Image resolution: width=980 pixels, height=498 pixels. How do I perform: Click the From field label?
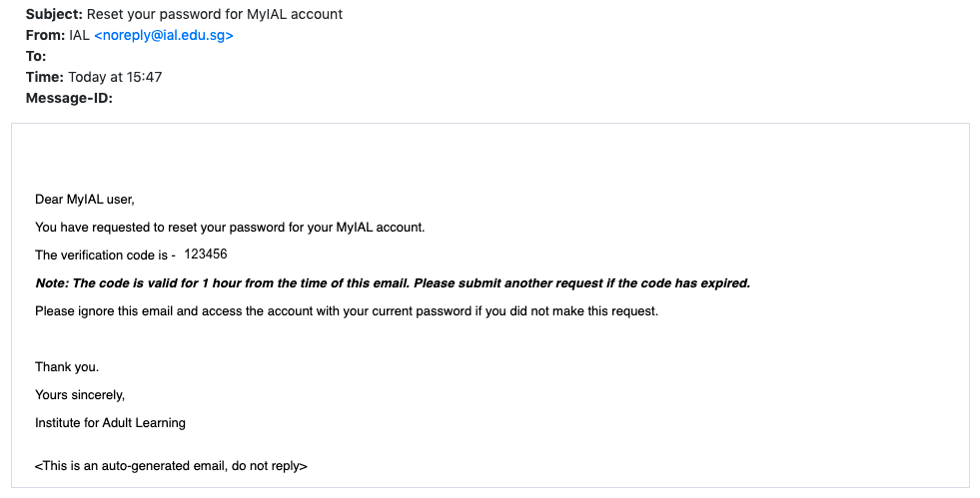click(45, 36)
